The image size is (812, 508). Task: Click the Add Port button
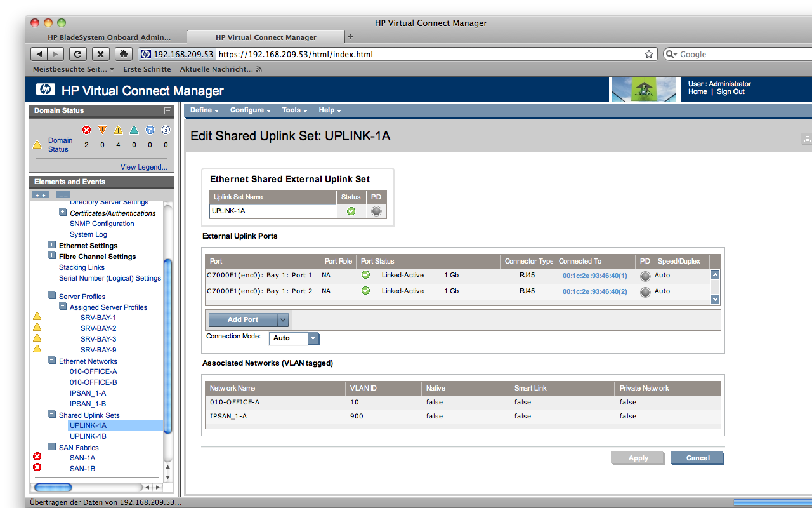pos(243,320)
